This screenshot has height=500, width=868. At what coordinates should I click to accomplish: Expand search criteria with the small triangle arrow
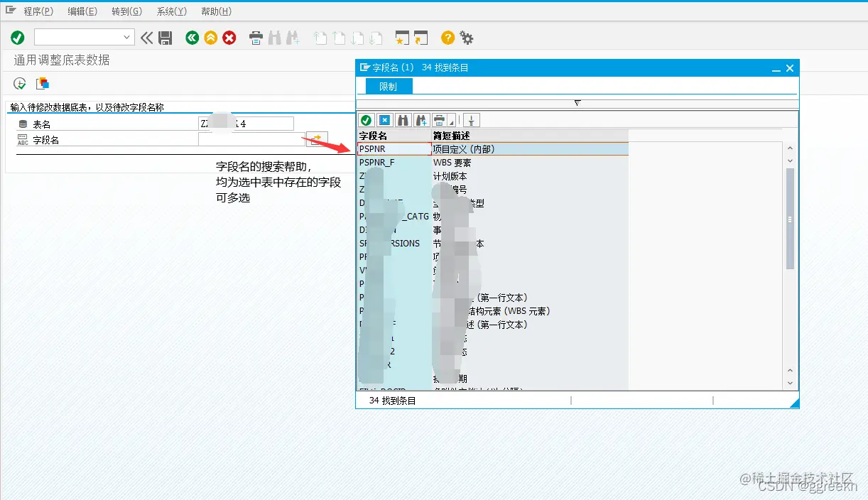point(577,102)
